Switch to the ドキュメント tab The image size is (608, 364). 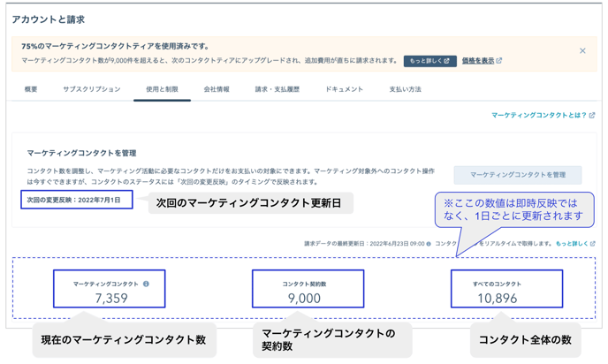click(345, 89)
